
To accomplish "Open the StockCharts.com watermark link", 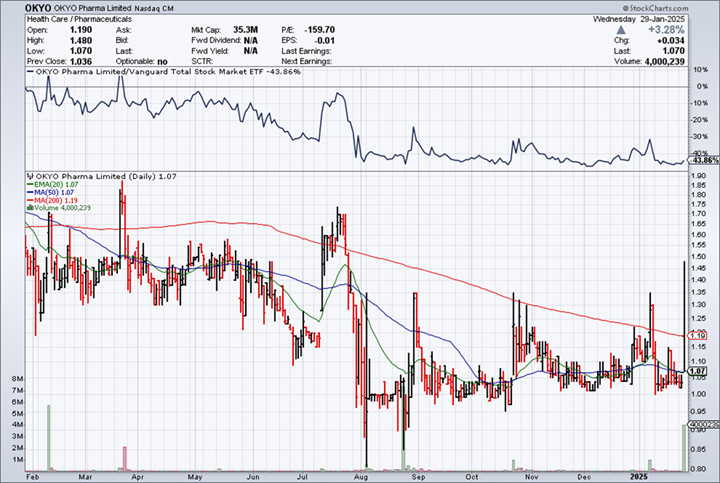I will [x=655, y=8].
